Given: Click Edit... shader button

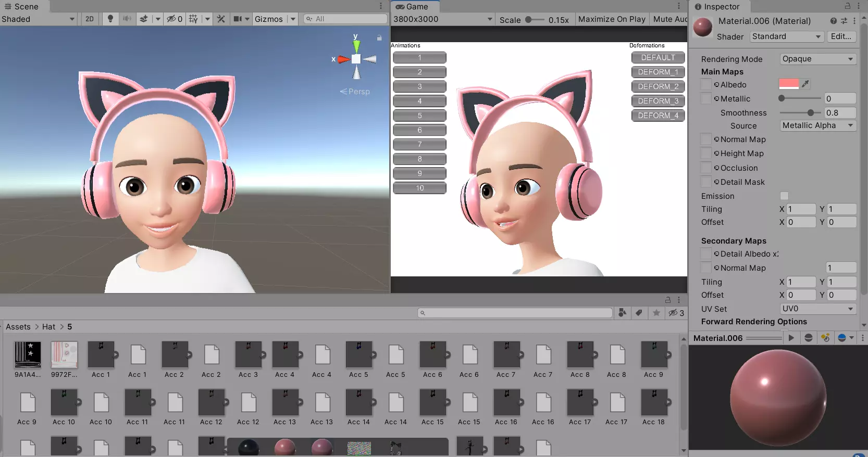Looking at the screenshot, I should point(841,36).
